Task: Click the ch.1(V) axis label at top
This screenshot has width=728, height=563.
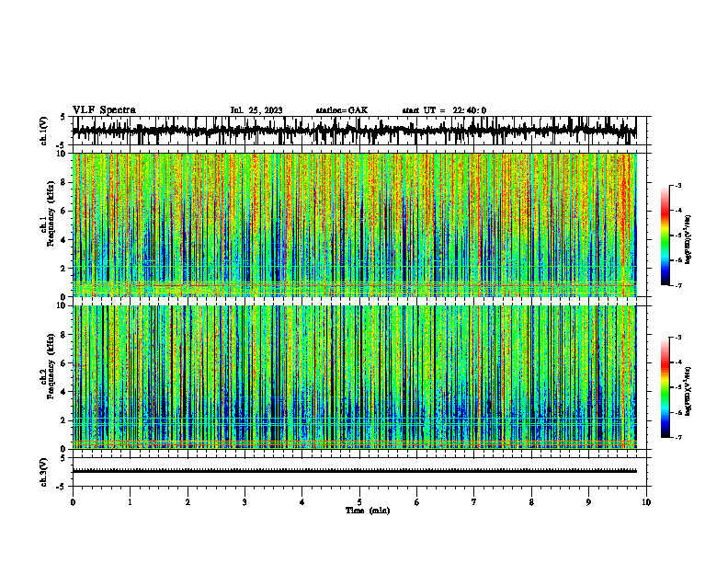Action: [44, 131]
